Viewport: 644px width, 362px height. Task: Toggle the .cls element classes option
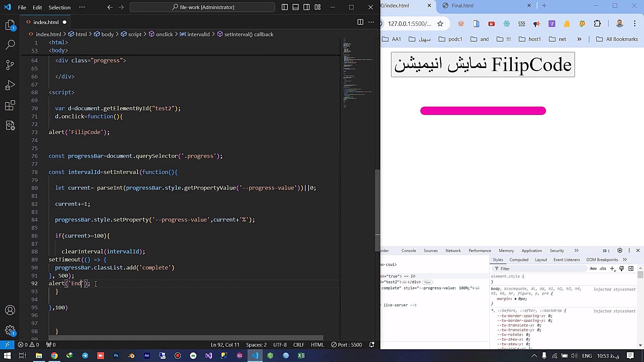(603, 268)
